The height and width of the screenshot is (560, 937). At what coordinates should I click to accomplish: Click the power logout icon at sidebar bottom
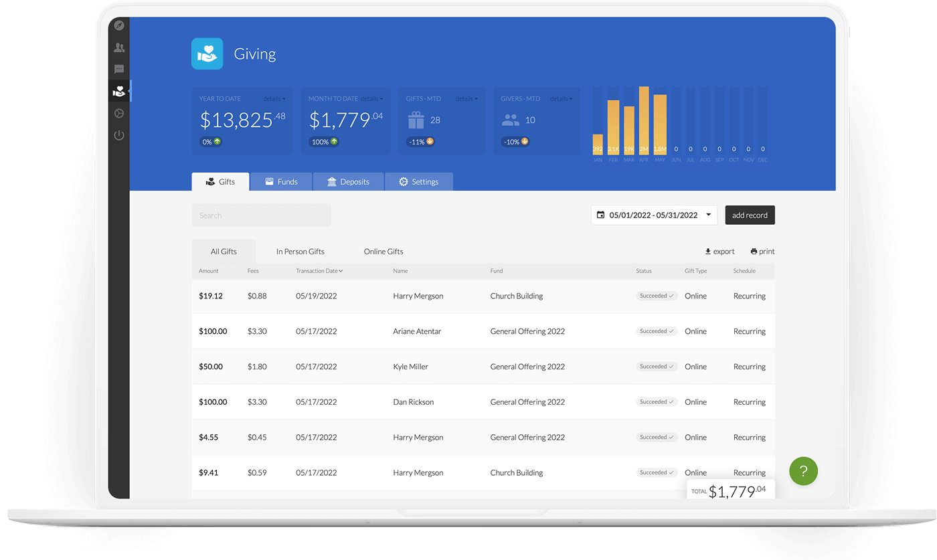tap(118, 134)
